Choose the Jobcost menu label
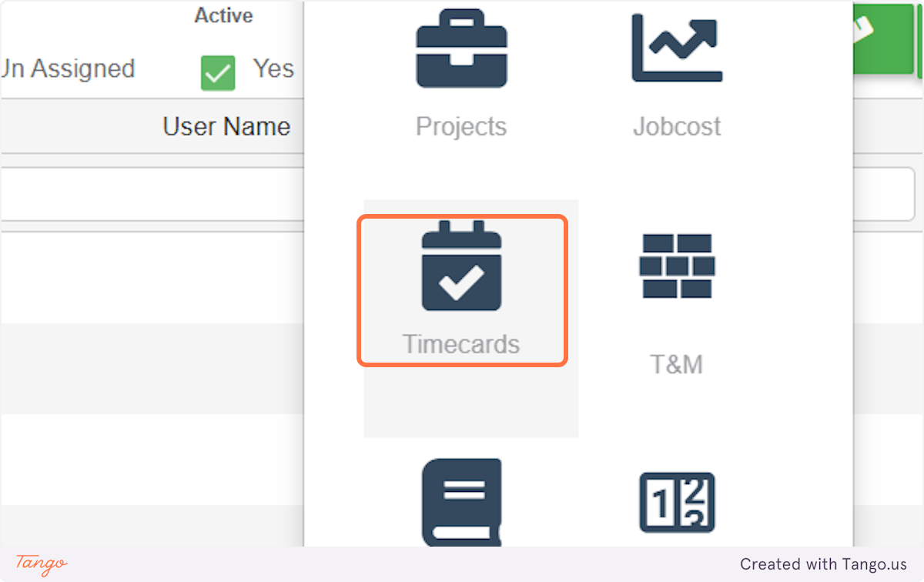 pyautogui.click(x=677, y=126)
